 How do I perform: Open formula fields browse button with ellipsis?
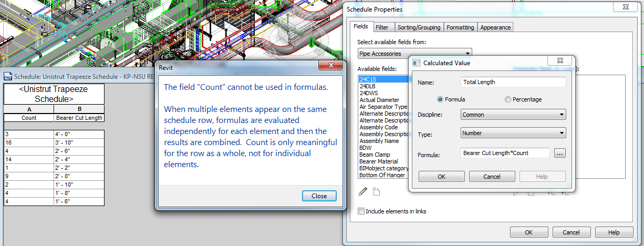pos(559,153)
